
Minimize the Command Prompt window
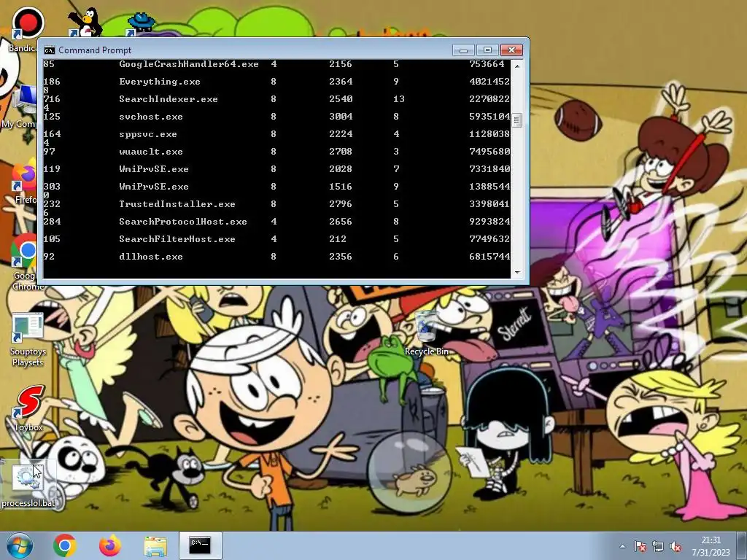click(463, 50)
